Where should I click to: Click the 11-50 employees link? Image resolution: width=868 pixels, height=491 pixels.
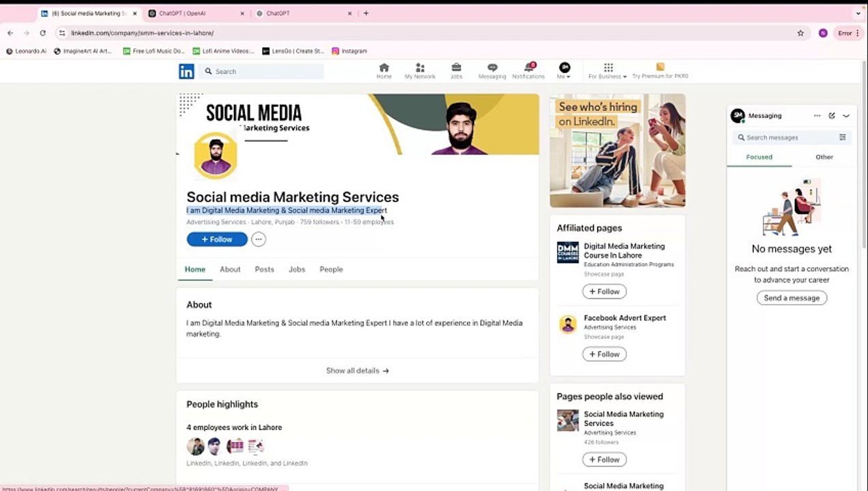point(369,222)
